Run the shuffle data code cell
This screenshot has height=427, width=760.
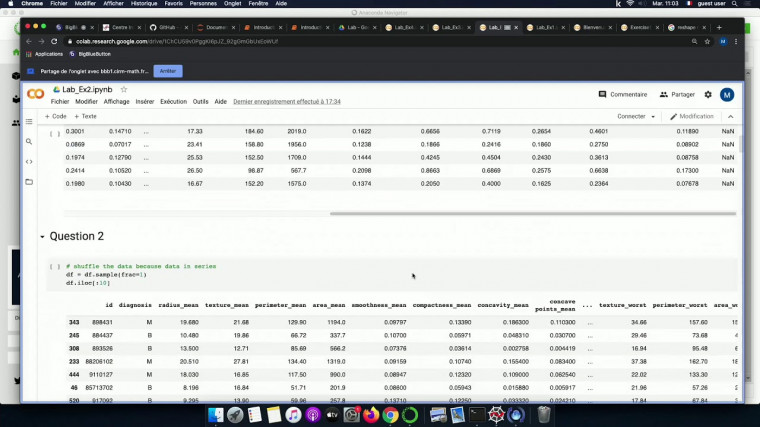(x=55, y=267)
